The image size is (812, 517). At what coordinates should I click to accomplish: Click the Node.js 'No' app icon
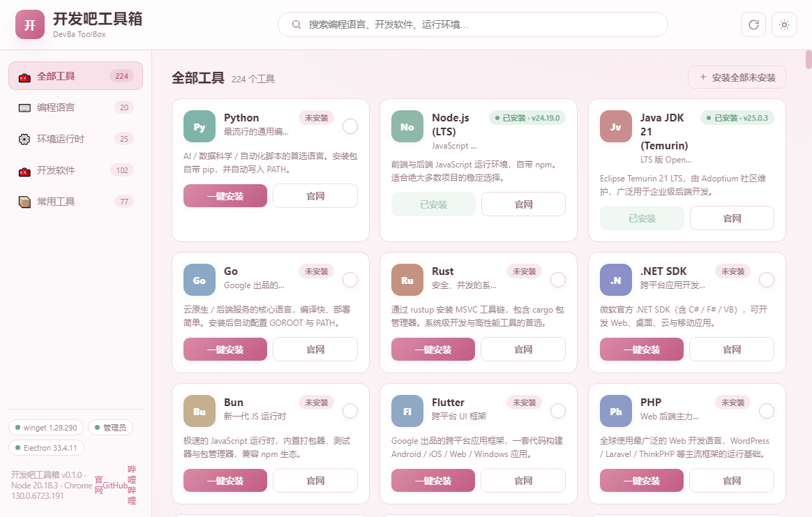(407, 126)
